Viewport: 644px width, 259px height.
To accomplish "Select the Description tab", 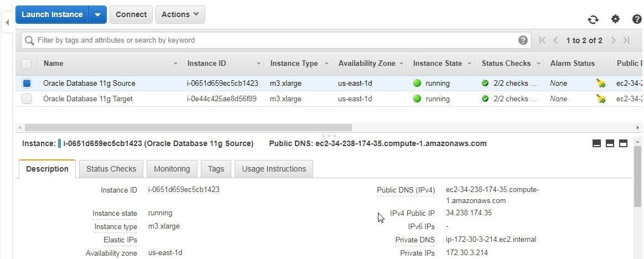I will point(47,169).
